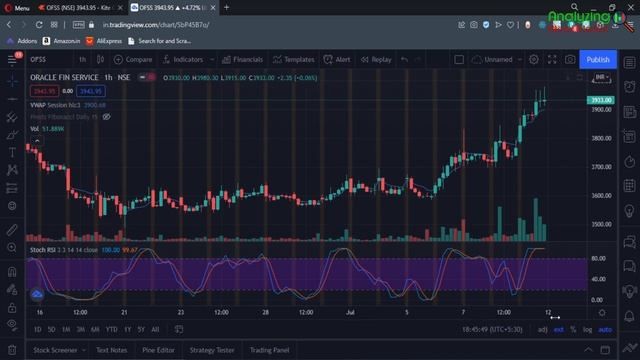Open the emoji icons tool
Screen dimensions: 640x360
point(12,206)
